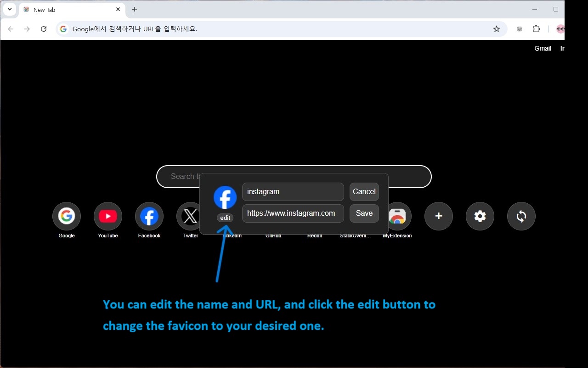Go back in browser history
Viewport: 588px width, 368px height.
tap(11, 29)
